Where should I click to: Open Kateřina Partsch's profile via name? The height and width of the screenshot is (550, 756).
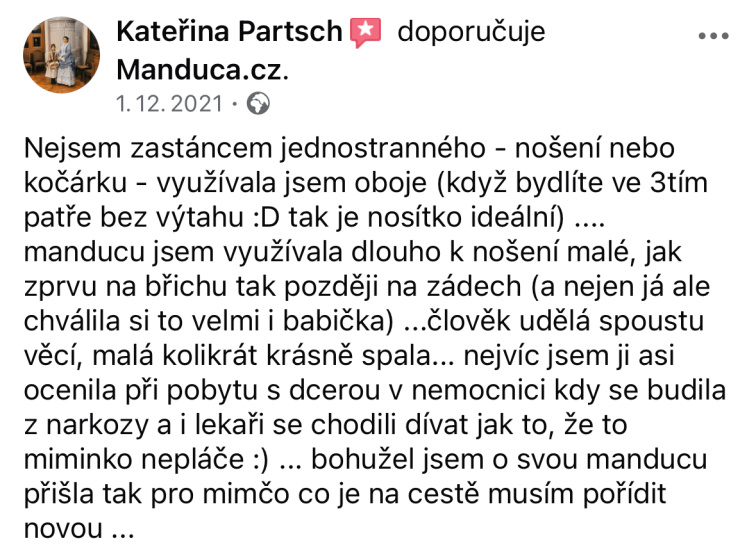(230, 32)
